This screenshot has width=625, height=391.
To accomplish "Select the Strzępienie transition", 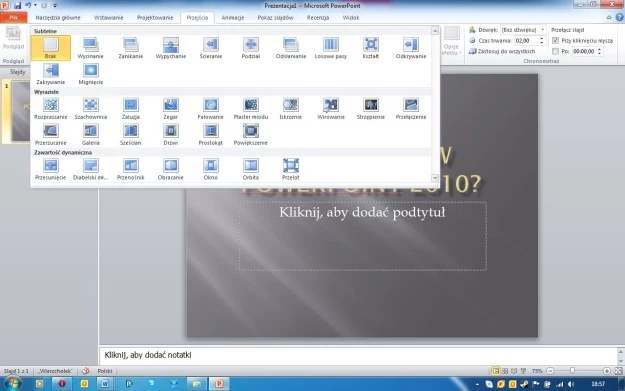I will [x=371, y=108].
